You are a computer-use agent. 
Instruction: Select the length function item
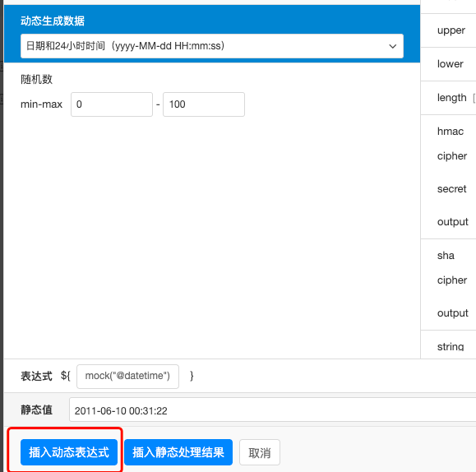click(451, 98)
